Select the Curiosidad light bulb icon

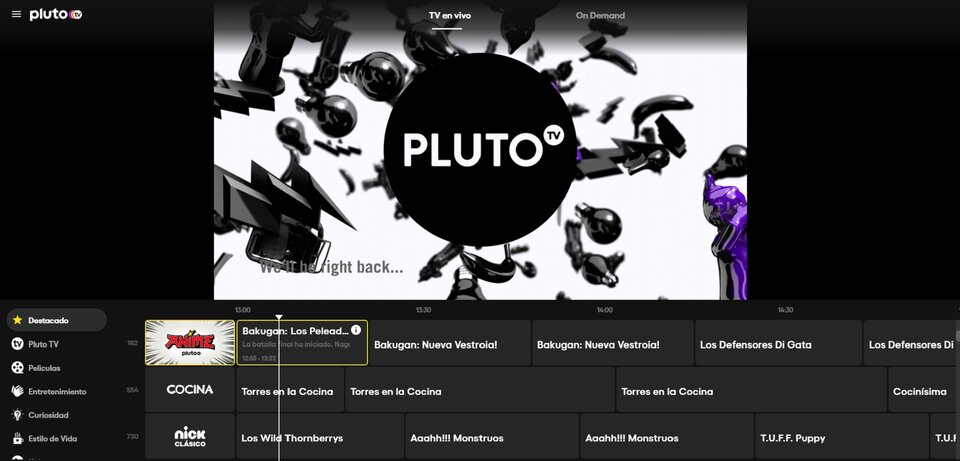click(17, 415)
